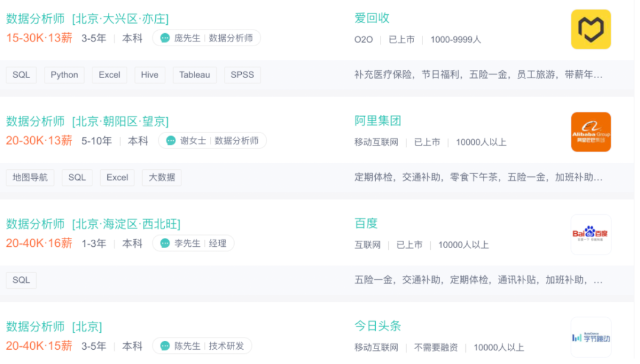Click the O2O industry label
The image size is (640, 364).
(364, 40)
